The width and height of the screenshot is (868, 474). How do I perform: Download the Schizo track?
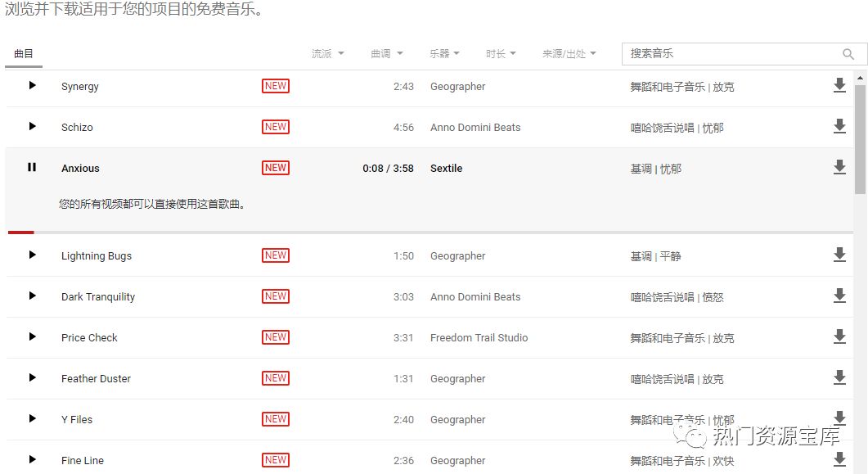(x=839, y=126)
